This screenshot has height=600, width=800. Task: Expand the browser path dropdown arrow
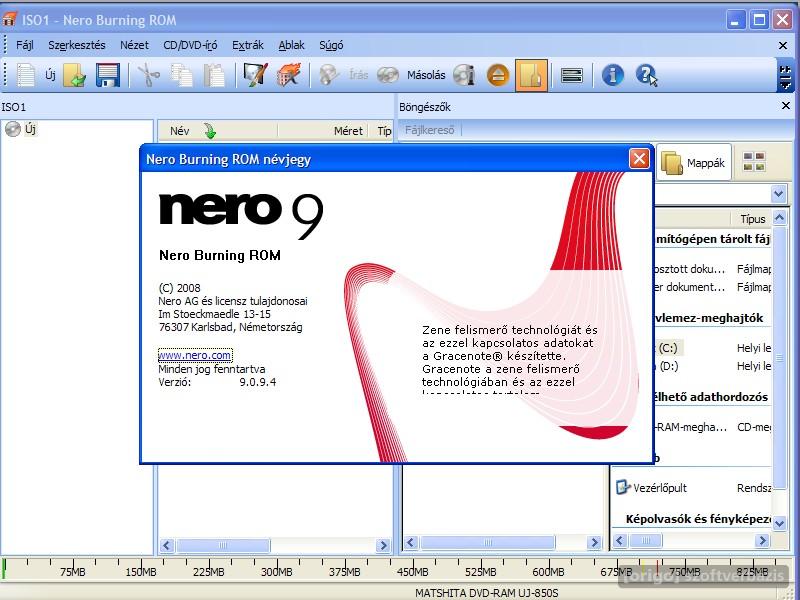point(779,194)
